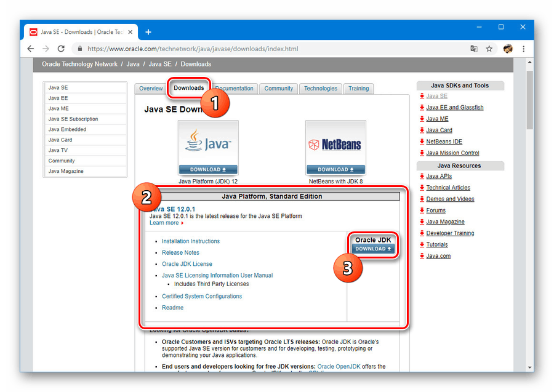554x392 pixels.
Task: Click the Java Platform JDK DOWNLOAD button
Action: click(x=208, y=169)
